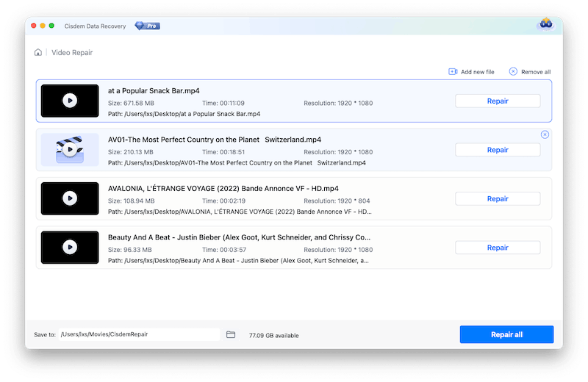Click the Add new file camera icon
Image resolution: width=588 pixels, height=382 pixels.
pyautogui.click(x=453, y=71)
